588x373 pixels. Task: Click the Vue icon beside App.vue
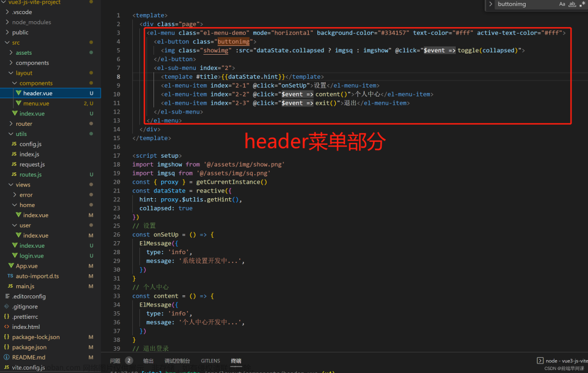point(11,266)
